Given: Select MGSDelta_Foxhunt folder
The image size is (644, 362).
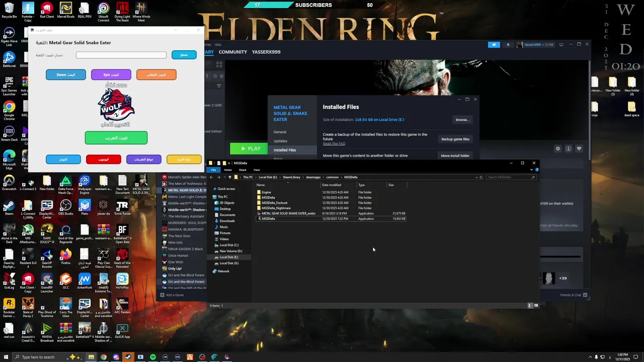Looking at the screenshot, I should click(274, 203).
